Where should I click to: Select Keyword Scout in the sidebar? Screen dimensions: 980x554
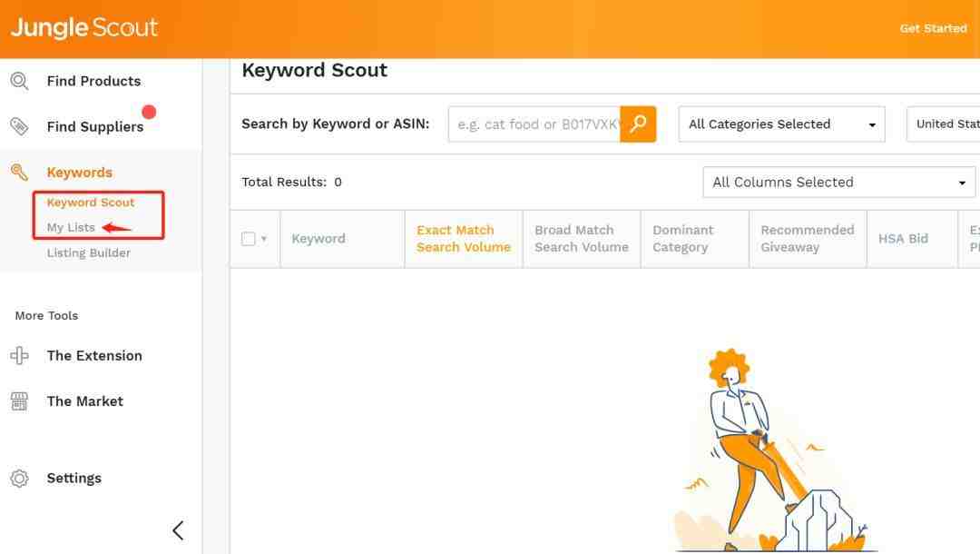coord(91,203)
